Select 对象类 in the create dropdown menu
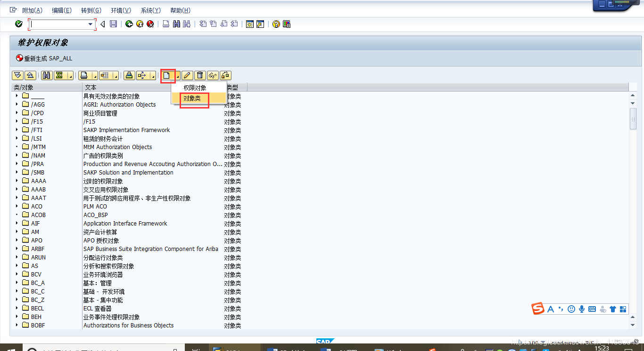 click(x=198, y=98)
